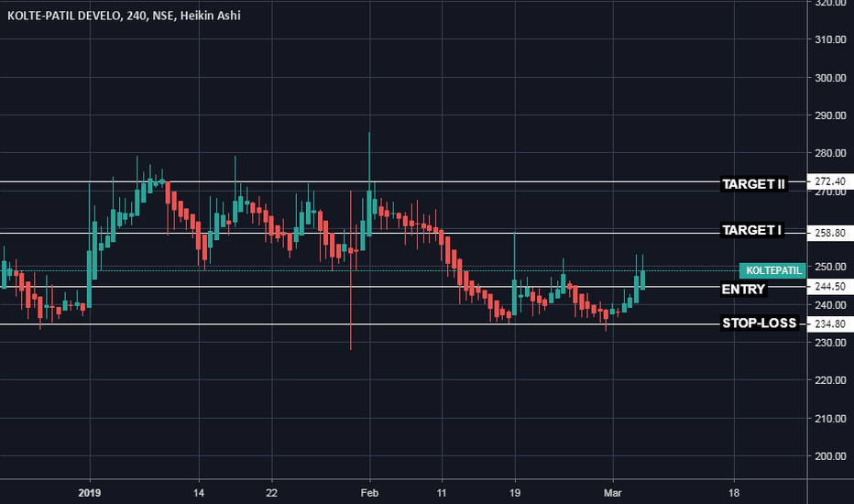Select the ENTRY label
The image size is (854, 504).
pyautogui.click(x=743, y=289)
